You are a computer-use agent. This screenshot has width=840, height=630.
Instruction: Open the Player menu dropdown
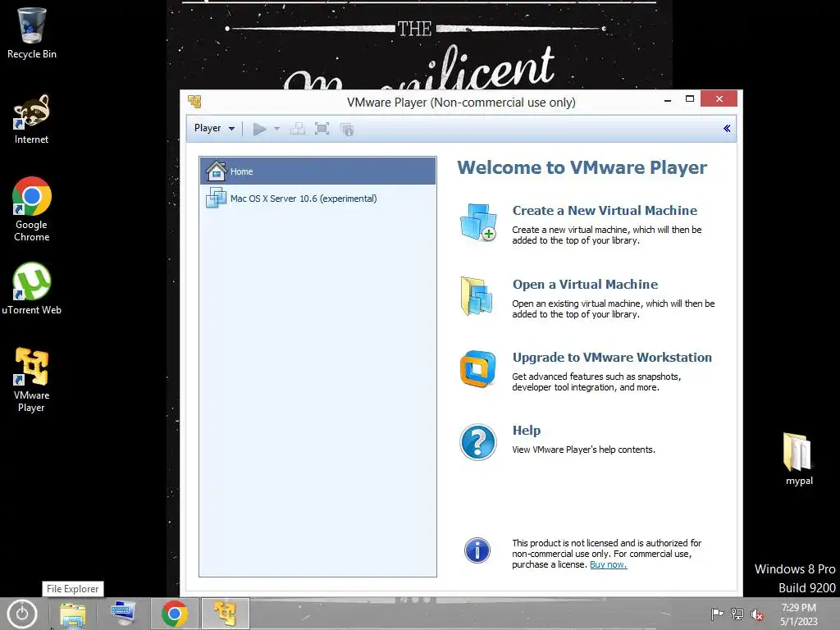[x=214, y=128]
